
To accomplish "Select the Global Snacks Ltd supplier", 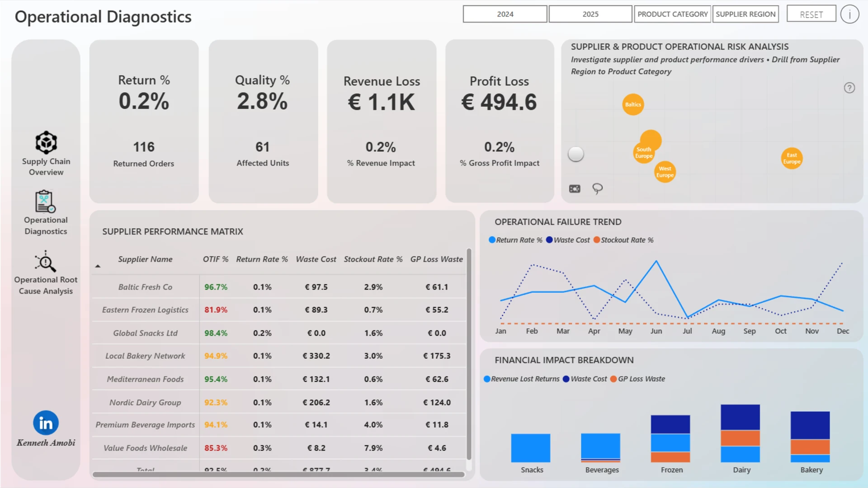I will [145, 333].
